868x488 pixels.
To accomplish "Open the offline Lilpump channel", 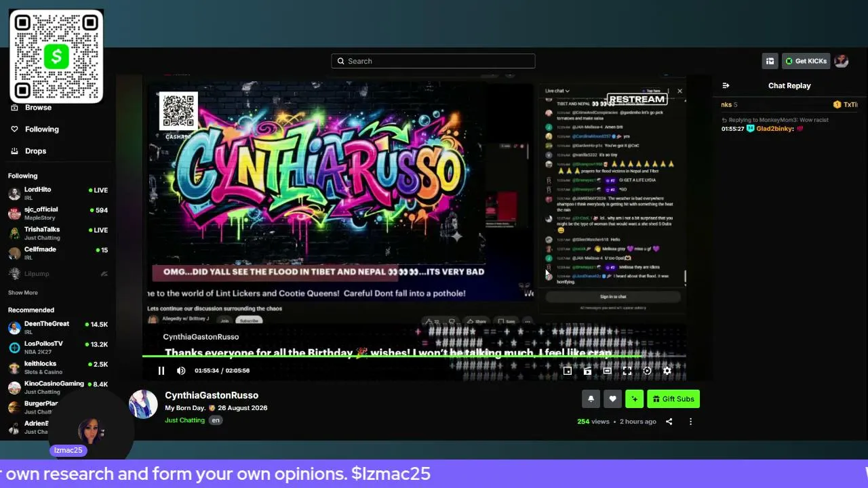I will [x=58, y=274].
